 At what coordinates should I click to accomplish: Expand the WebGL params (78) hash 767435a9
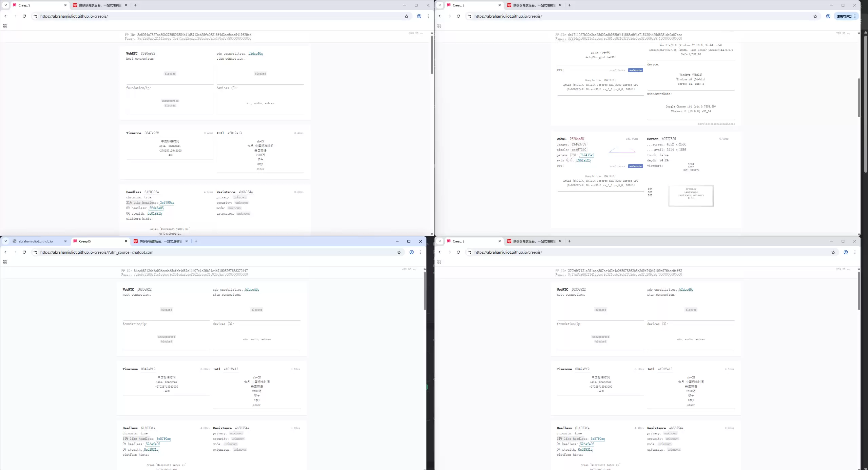tap(587, 155)
